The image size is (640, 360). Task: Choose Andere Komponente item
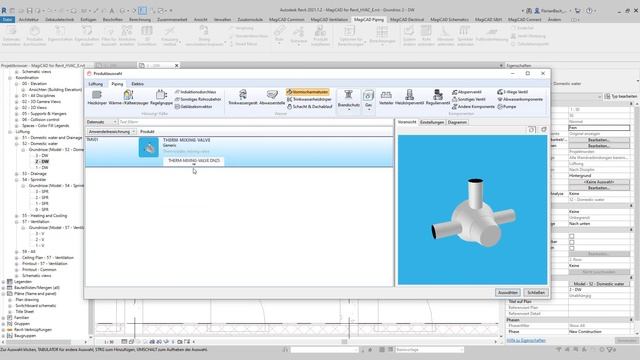(x=473, y=107)
